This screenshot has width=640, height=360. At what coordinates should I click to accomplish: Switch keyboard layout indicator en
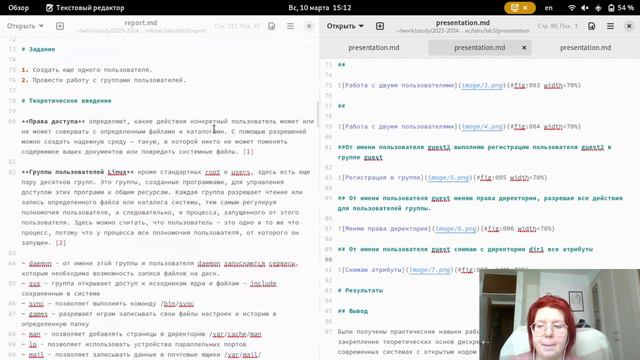tap(549, 8)
